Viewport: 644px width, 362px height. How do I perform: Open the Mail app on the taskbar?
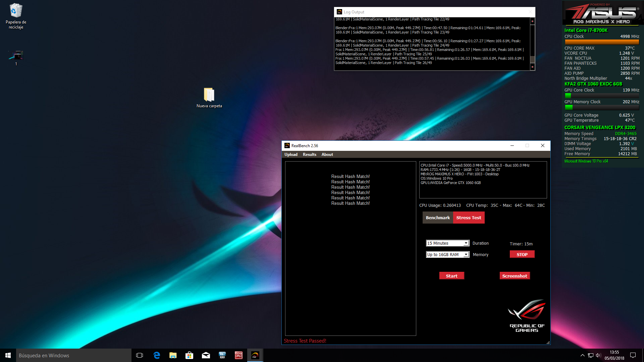[x=206, y=355]
